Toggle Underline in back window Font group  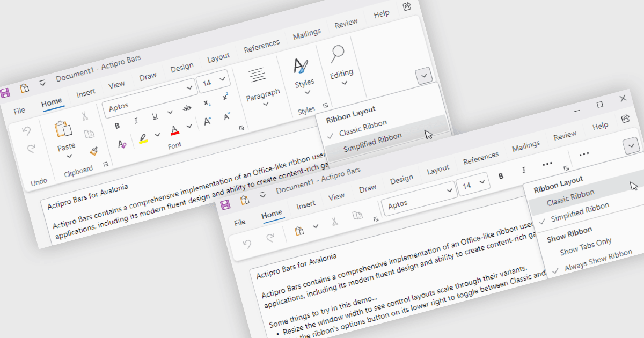pos(155,116)
